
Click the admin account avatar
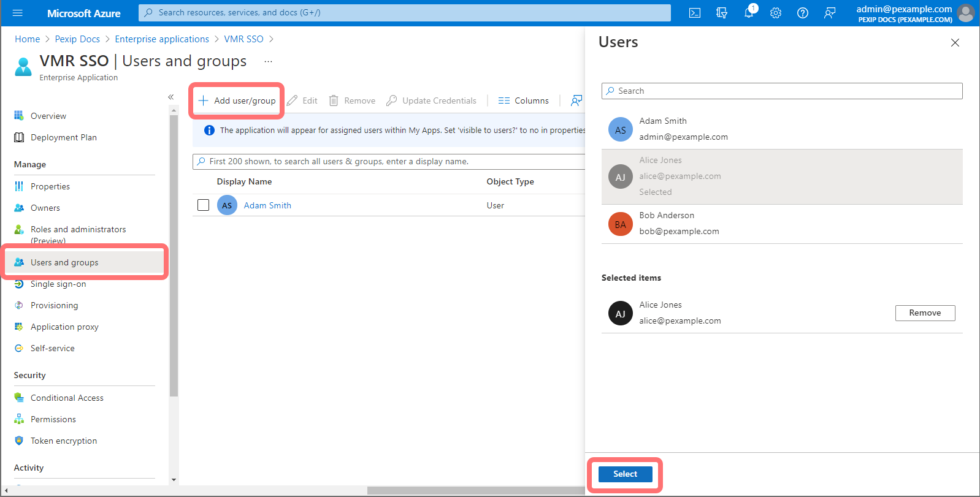965,13
